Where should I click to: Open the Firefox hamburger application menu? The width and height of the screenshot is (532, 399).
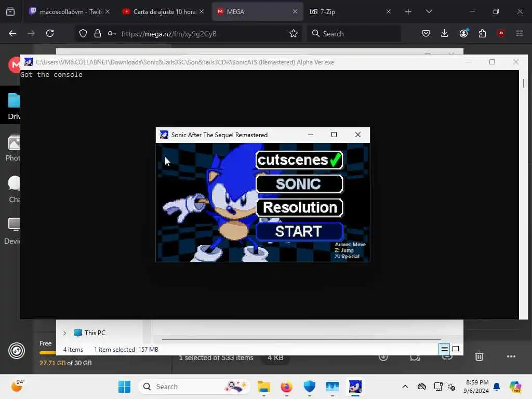tap(519, 33)
